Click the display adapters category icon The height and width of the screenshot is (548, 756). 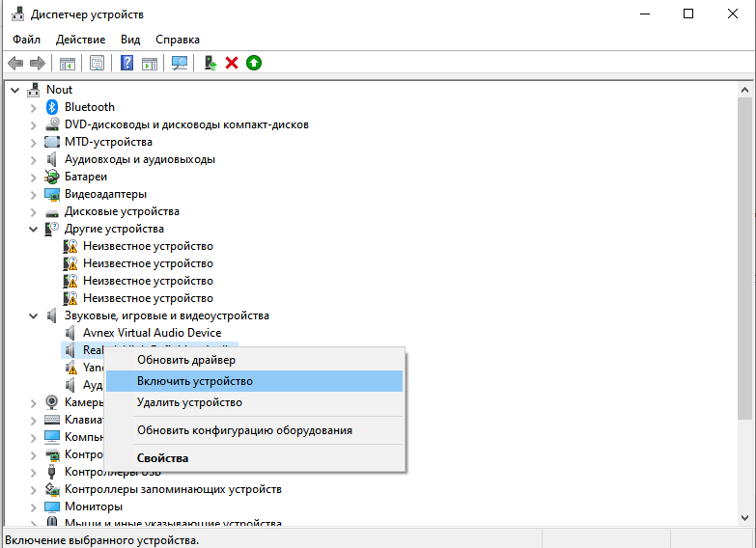point(52,194)
